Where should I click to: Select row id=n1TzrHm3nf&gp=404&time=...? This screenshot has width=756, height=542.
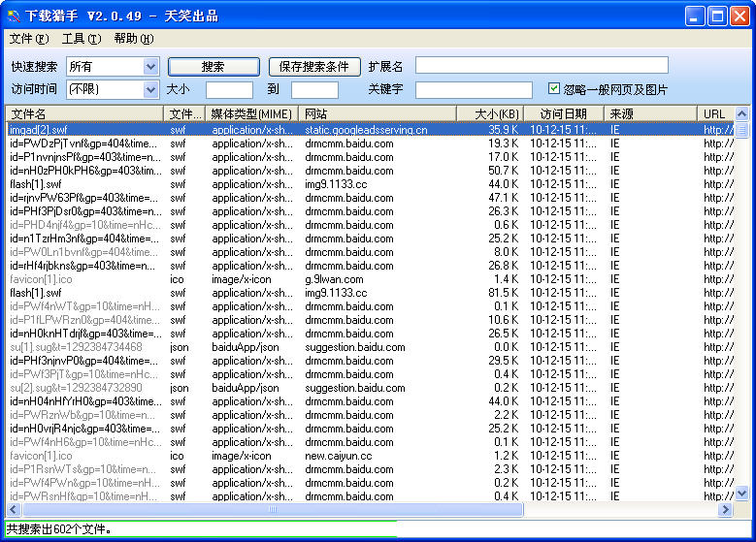pyautogui.click(x=371, y=239)
